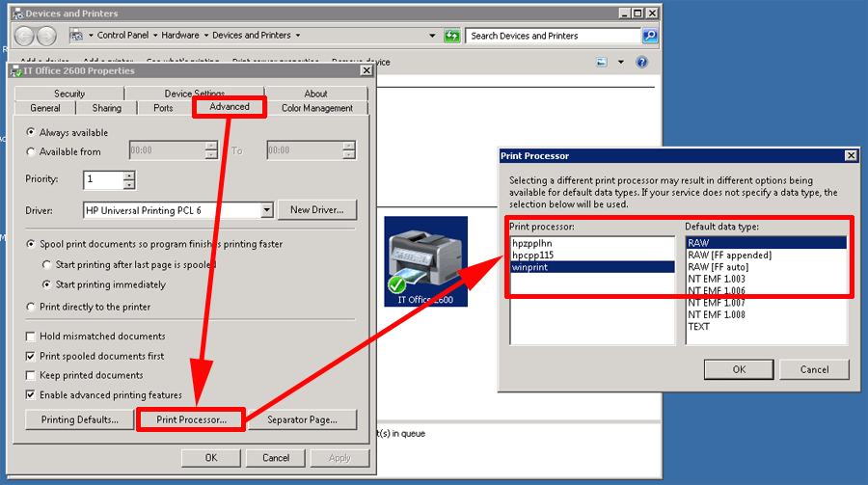Switch to the General tab

tap(44, 108)
